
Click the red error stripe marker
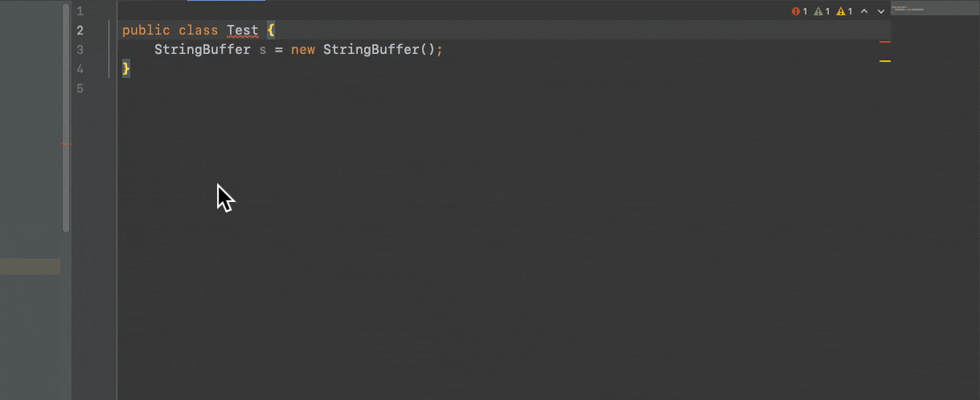click(885, 41)
